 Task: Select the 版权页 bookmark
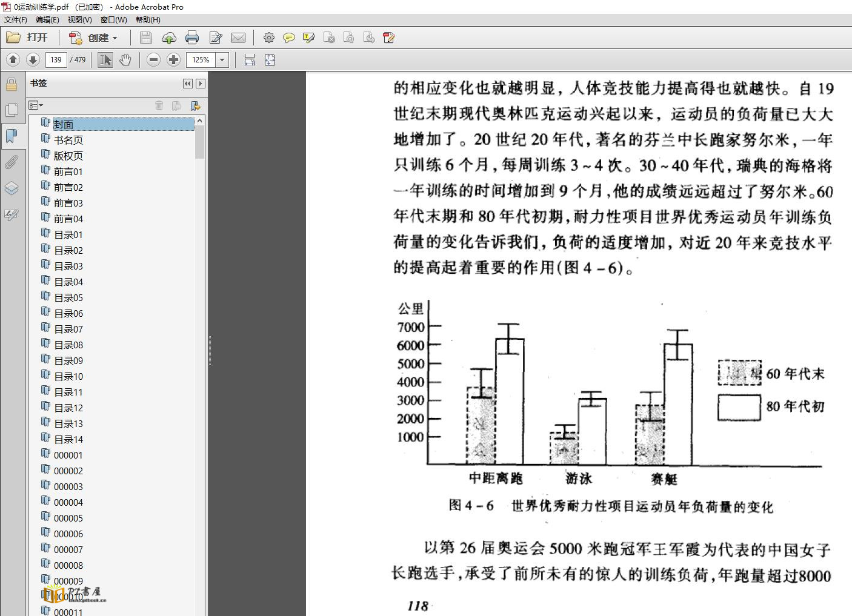68,156
